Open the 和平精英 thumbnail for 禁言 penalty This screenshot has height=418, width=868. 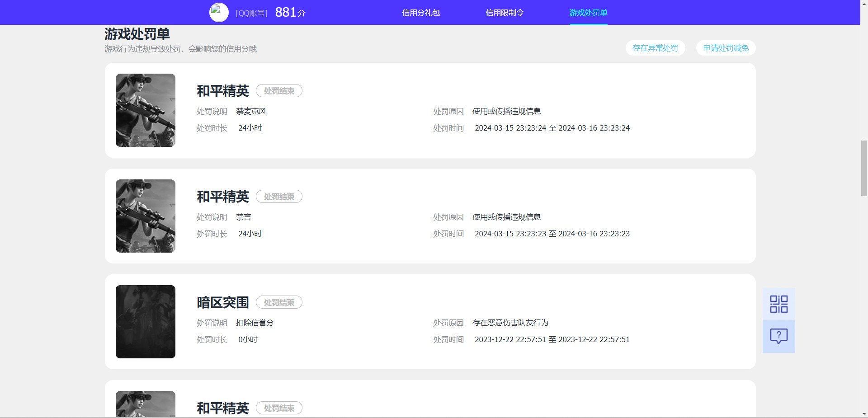coord(146,216)
